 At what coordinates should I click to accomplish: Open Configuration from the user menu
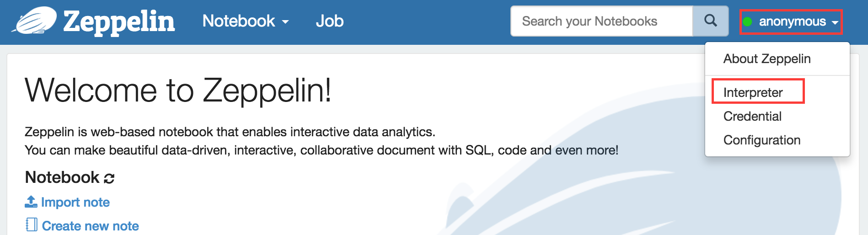coord(762,140)
